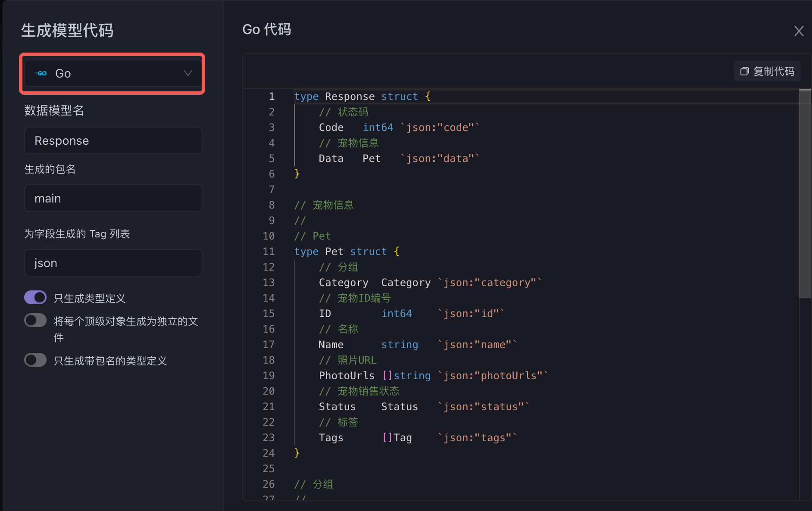Click the copy icon next to 复制代码
The width and height of the screenshot is (812, 511).
pos(744,72)
